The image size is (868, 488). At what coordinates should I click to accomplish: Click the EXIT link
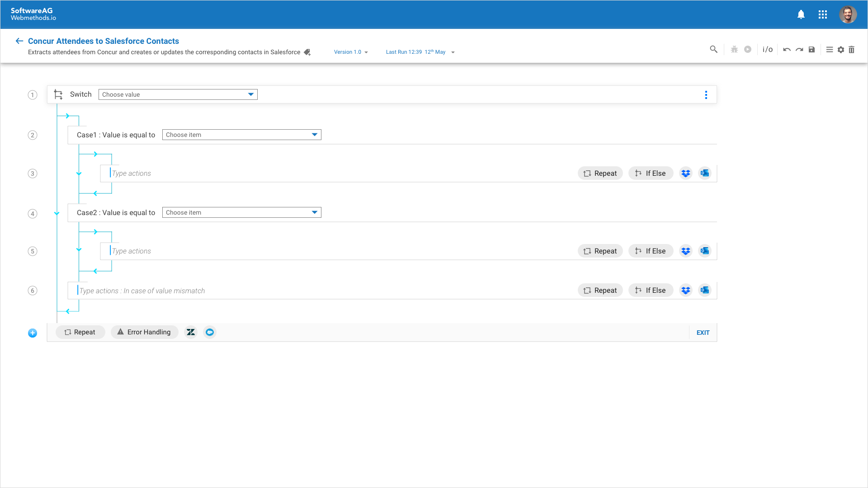pos(703,333)
